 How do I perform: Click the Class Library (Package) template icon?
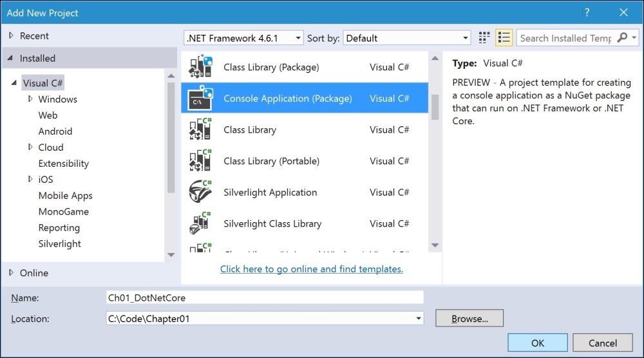click(200, 66)
